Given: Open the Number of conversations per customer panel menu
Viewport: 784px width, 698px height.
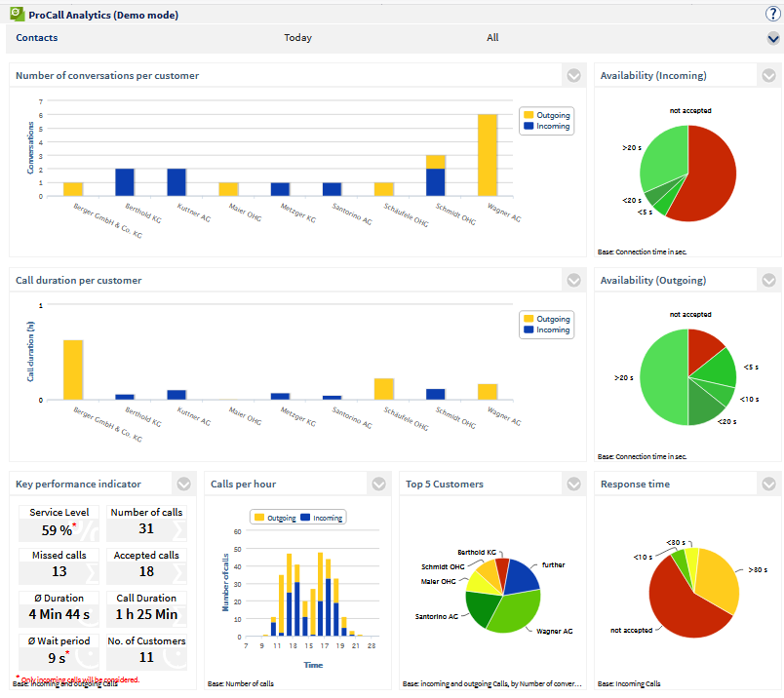Looking at the screenshot, I should (x=573, y=75).
